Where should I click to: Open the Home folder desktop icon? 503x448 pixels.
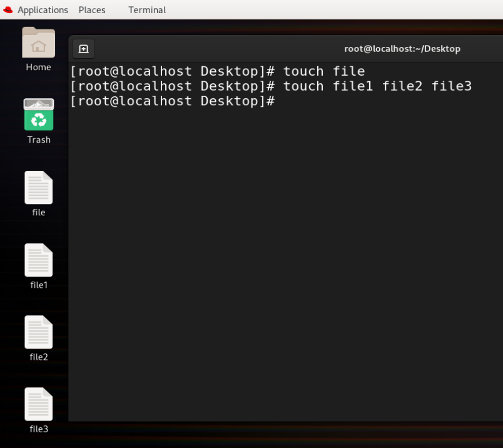click(x=39, y=43)
